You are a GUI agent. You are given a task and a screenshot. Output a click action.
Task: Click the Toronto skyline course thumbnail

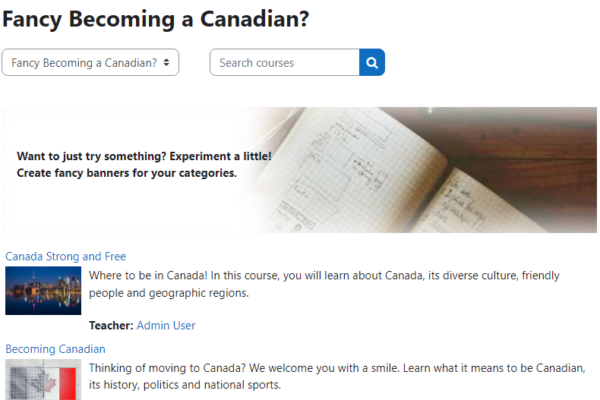pos(43,290)
